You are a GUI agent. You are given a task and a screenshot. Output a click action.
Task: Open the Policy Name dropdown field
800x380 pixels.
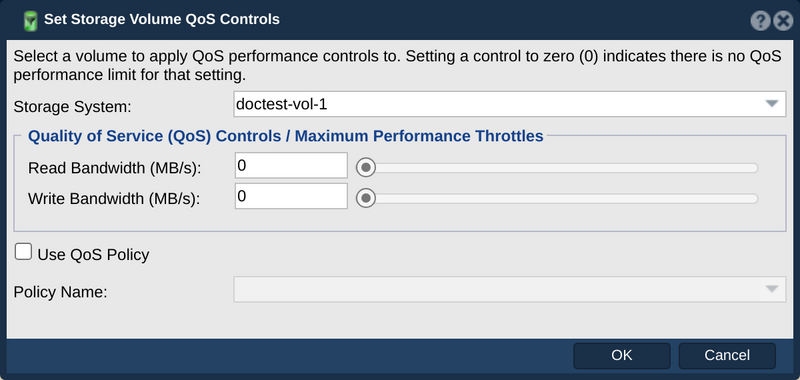coord(510,289)
